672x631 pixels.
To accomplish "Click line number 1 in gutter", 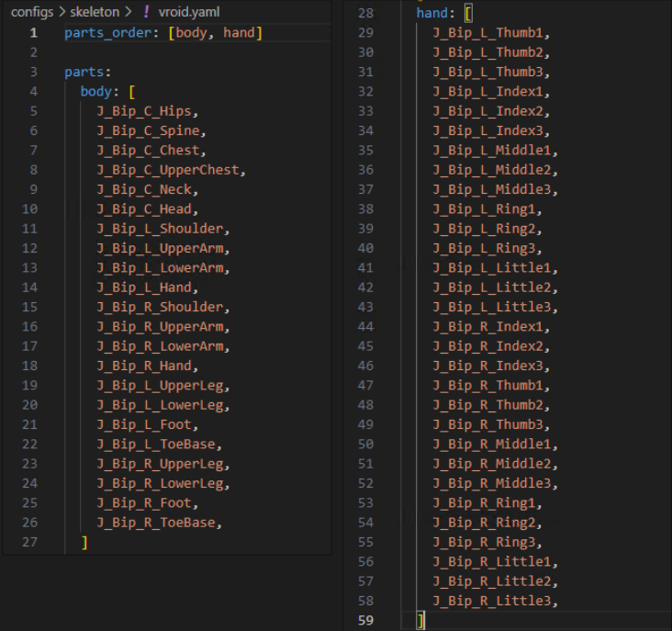I will click(x=33, y=32).
